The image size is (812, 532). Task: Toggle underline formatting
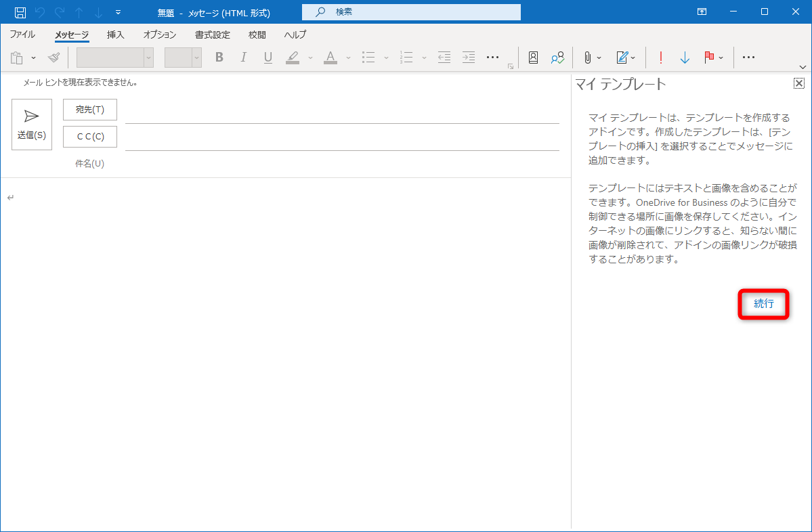tap(268, 57)
